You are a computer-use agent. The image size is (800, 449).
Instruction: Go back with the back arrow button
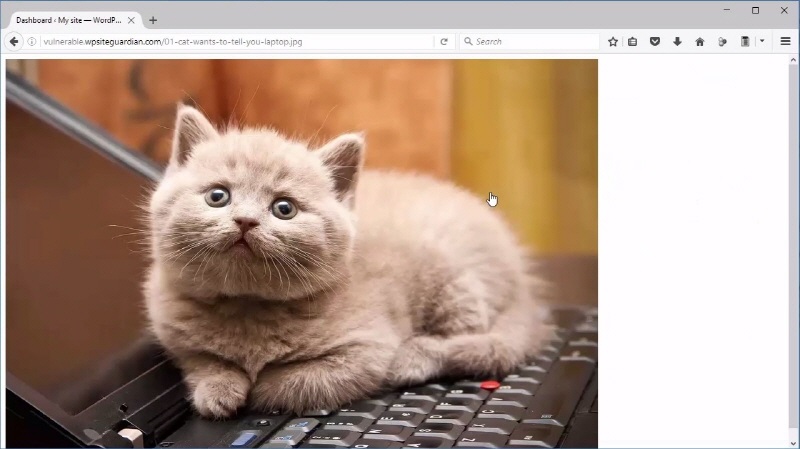click(x=14, y=42)
